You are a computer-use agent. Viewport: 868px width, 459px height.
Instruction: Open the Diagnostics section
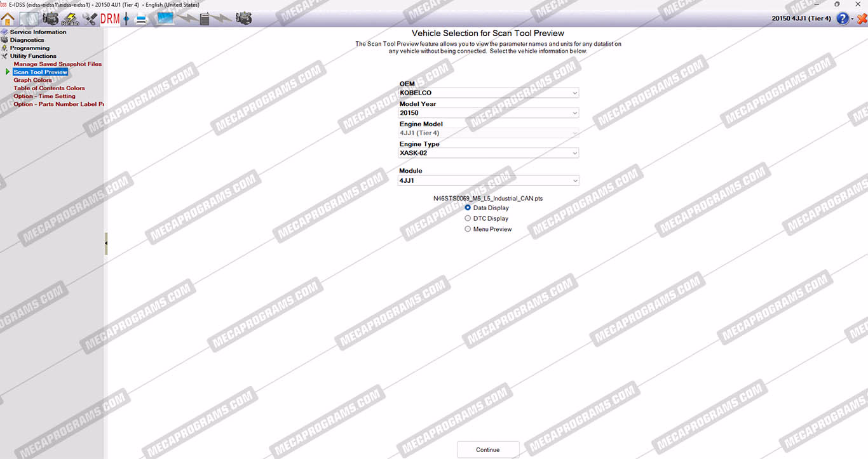(27, 40)
